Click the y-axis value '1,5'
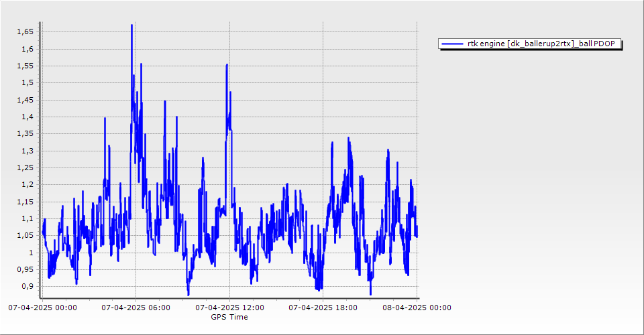This screenshot has height=335, width=644. coord(27,83)
